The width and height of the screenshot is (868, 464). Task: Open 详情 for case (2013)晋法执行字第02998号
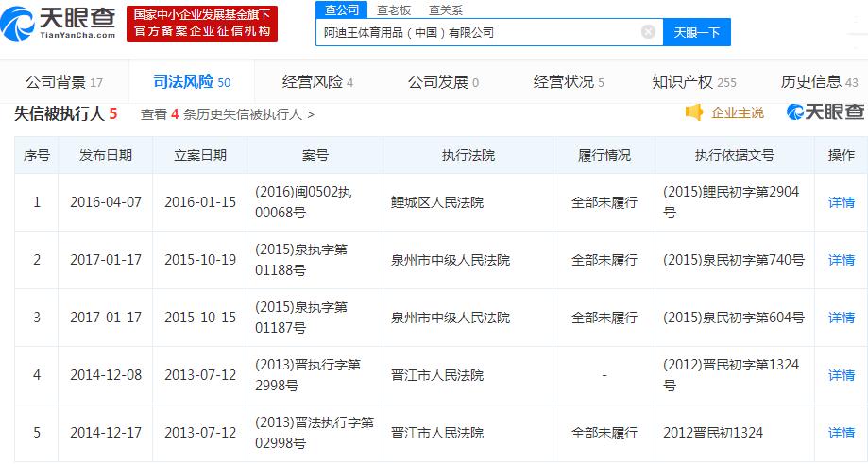[841, 433]
